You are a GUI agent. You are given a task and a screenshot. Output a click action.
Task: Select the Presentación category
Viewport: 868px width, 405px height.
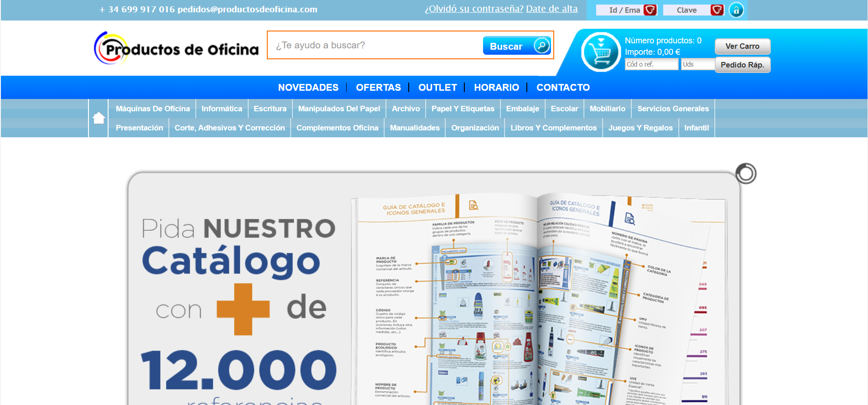coord(139,128)
